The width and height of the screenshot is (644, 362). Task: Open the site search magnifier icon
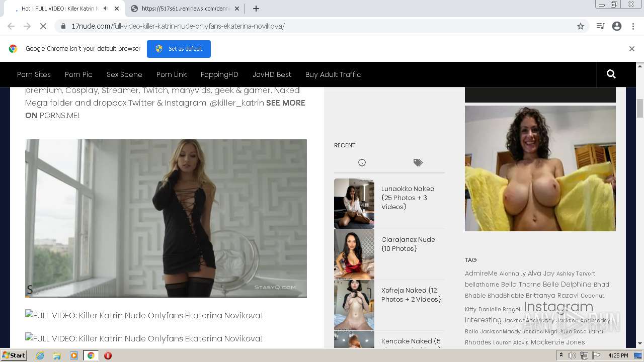pyautogui.click(x=611, y=74)
